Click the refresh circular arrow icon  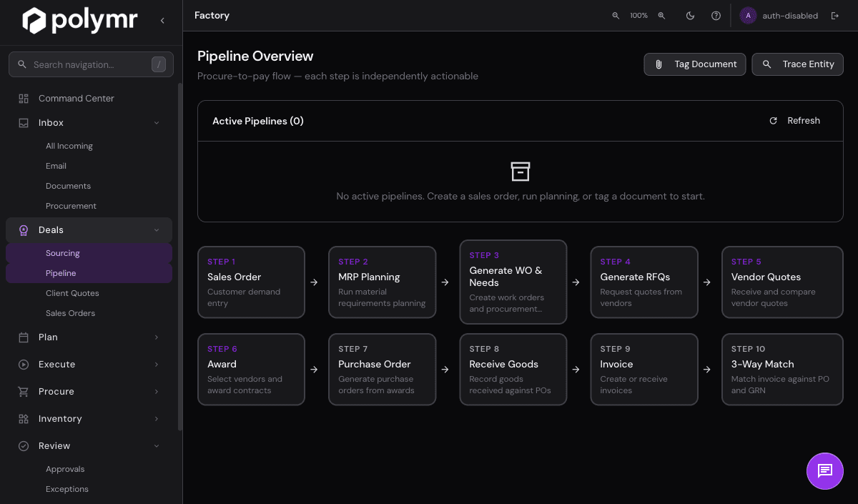773,121
